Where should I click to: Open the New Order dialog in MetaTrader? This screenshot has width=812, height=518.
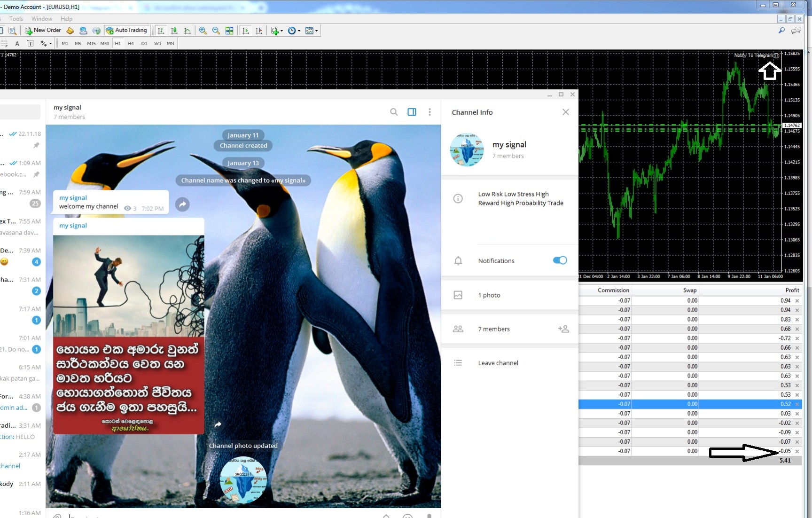pos(43,31)
